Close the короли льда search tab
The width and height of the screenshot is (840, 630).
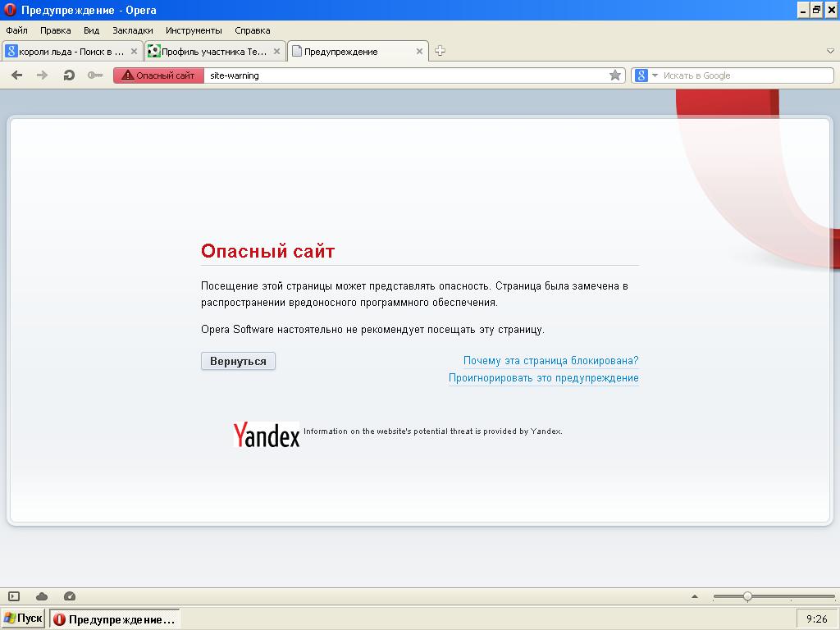[135, 51]
